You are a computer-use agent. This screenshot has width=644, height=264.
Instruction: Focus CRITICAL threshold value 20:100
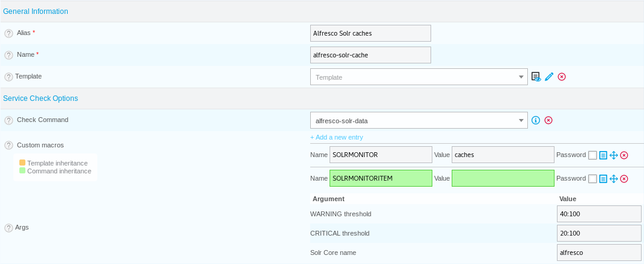599,233
